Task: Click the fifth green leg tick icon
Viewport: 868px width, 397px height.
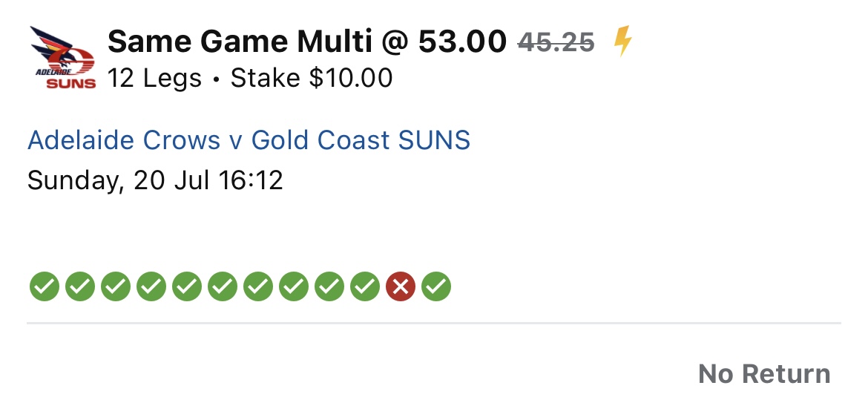Action: point(186,287)
